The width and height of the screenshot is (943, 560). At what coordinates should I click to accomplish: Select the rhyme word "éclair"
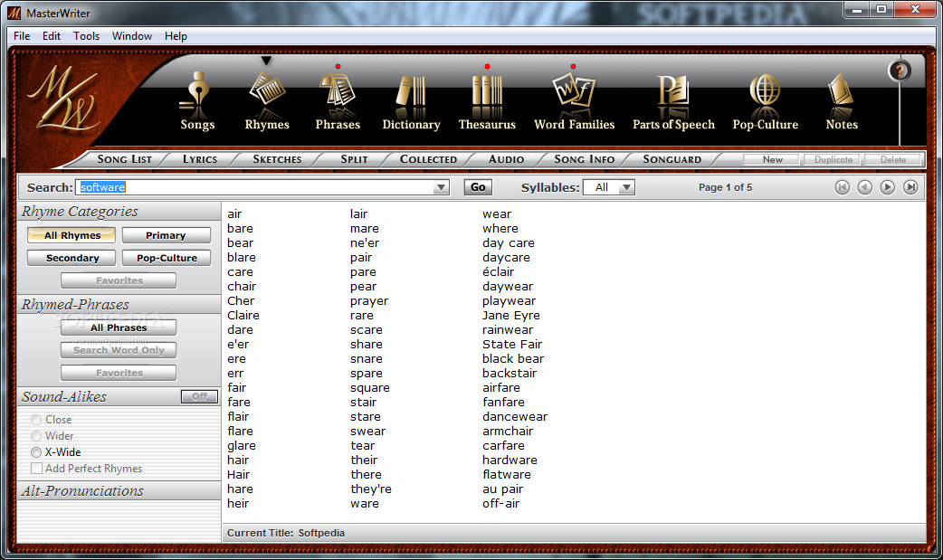[498, 272]
